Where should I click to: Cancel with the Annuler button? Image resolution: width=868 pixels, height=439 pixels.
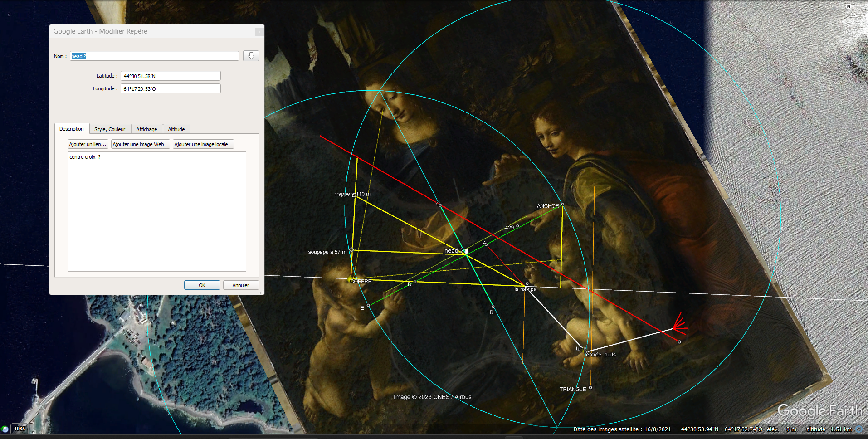click(x=241, y=285)
